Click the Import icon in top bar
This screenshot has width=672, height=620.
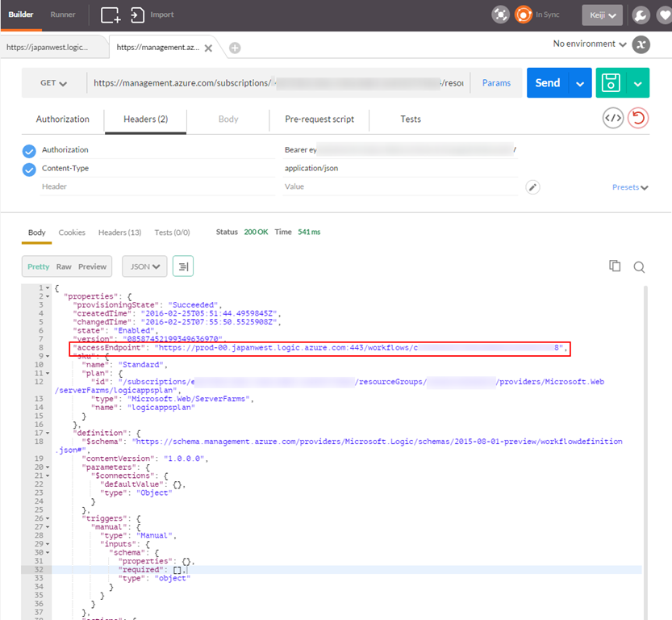tap(138, 15)
